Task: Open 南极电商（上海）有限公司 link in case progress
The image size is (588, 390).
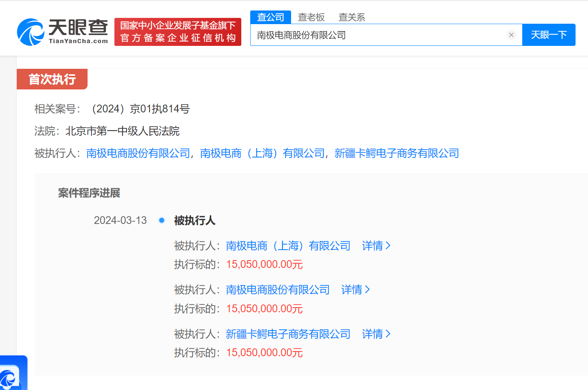Action: click(288, 246)
